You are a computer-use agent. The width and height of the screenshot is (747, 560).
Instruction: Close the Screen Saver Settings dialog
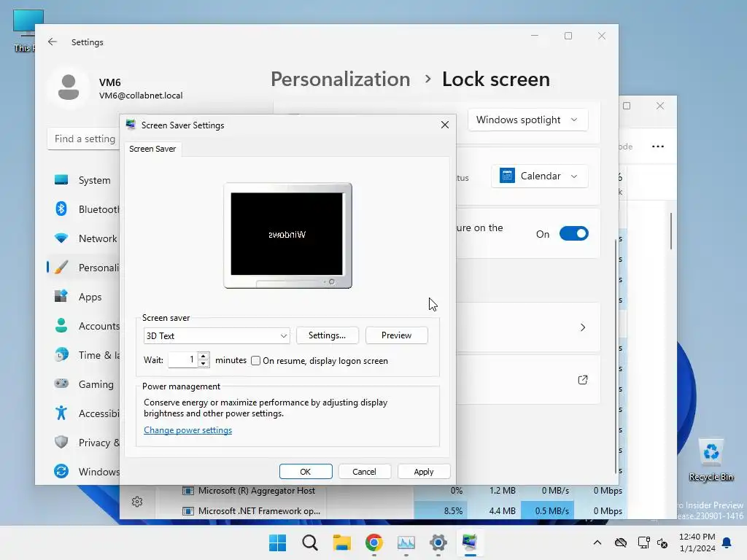click(445, 125)
